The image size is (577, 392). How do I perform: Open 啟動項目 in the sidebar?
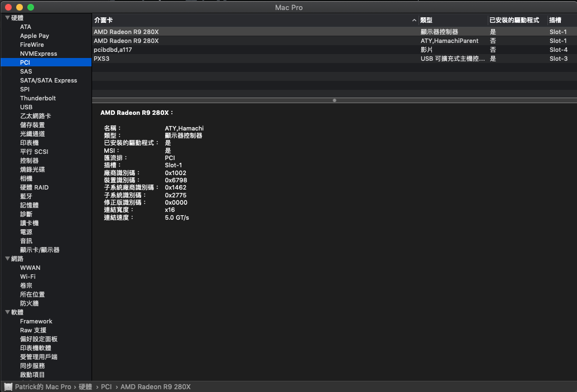(32, 375)
